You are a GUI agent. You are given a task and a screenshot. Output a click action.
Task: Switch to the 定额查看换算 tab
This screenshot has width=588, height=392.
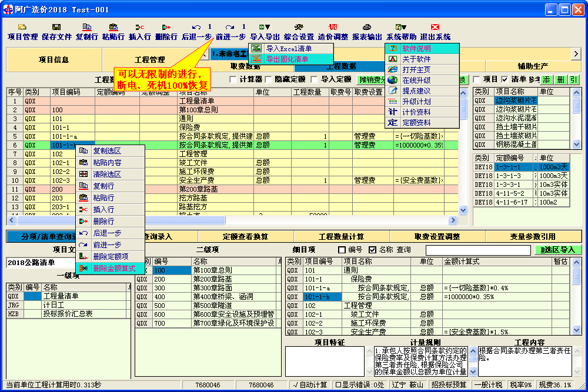[x=246, y=236]
